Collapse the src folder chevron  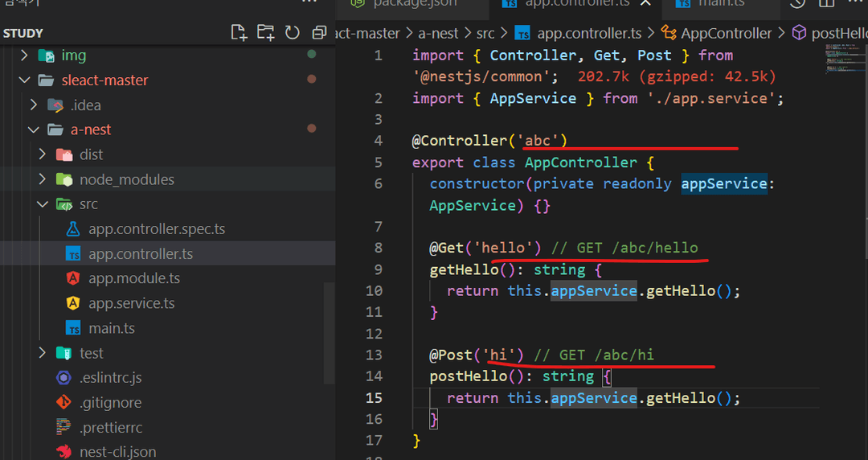(42, 204)
